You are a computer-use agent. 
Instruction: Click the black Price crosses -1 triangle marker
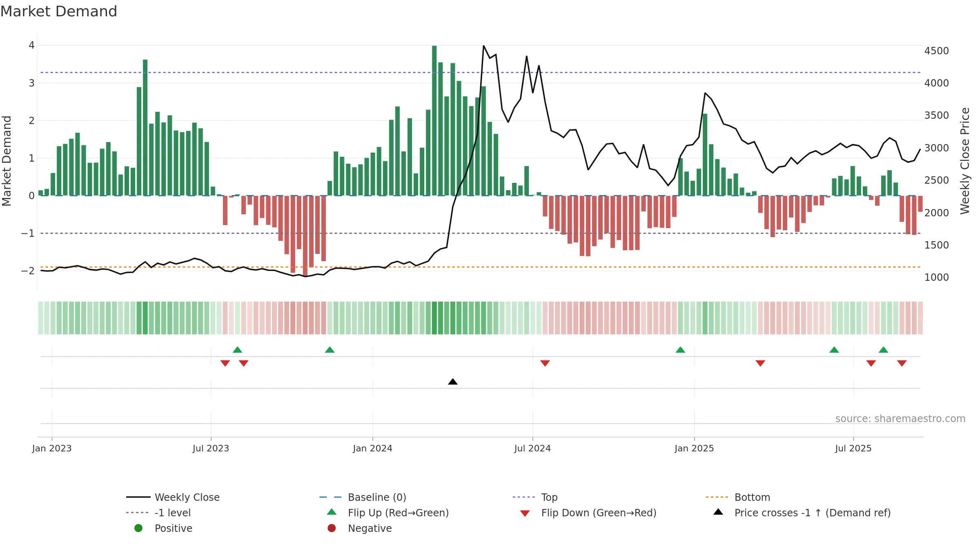453,382
